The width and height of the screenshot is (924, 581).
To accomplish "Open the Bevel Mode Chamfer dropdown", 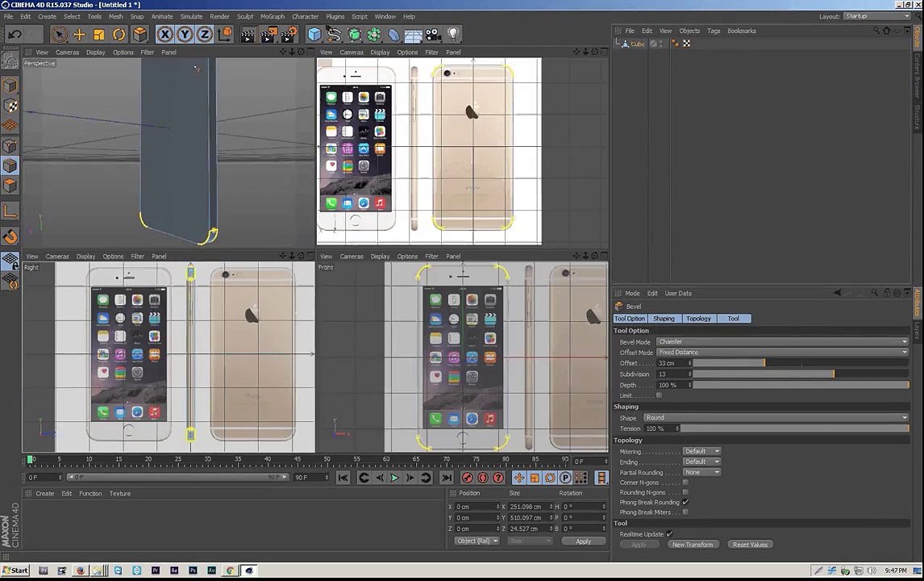I will (x=783, y=341).
